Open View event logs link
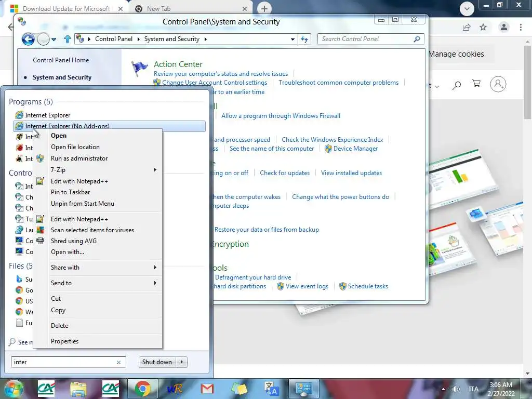 [x=307, y=286]
